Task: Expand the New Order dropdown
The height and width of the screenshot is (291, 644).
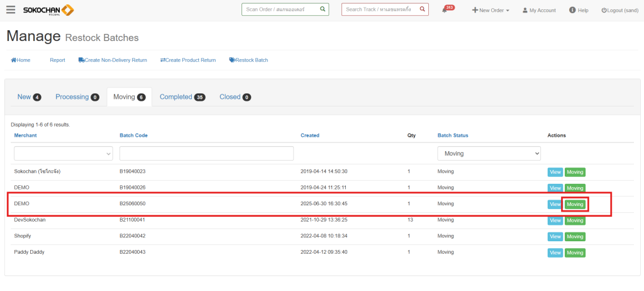Action: [491, 11]
